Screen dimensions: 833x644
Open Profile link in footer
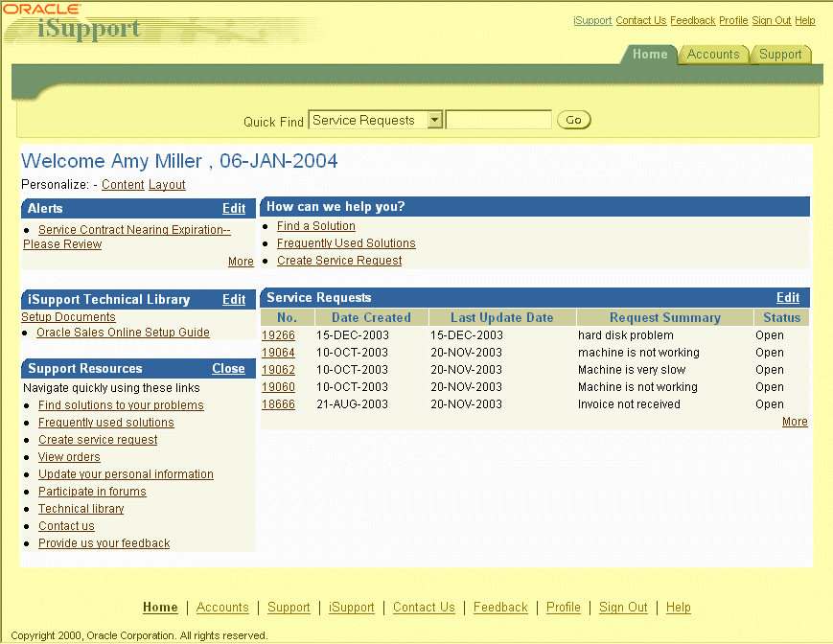coord(563,607)
